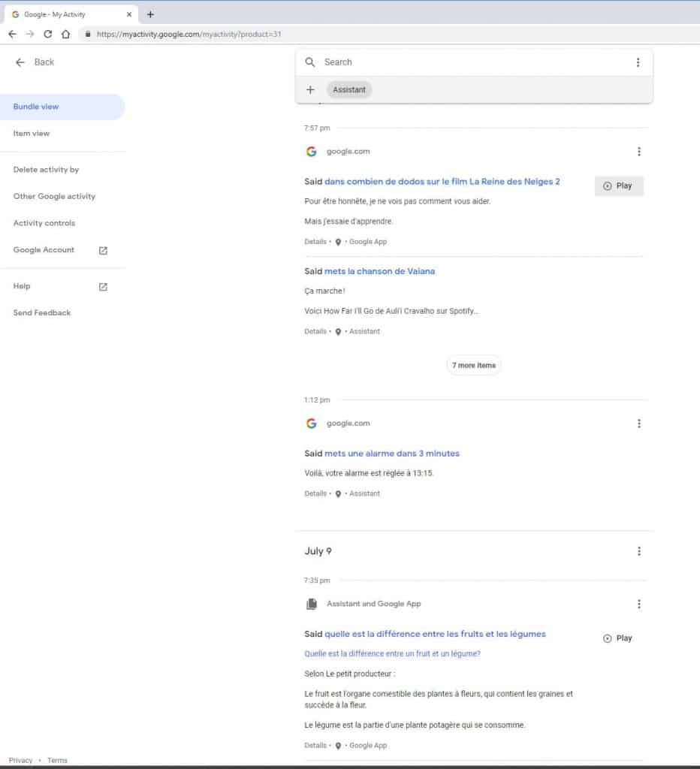Image resolution: width=700 pixels, height=769 pixels.
Task: Play the fruits et légumes recording
Action: pos(617,638)
